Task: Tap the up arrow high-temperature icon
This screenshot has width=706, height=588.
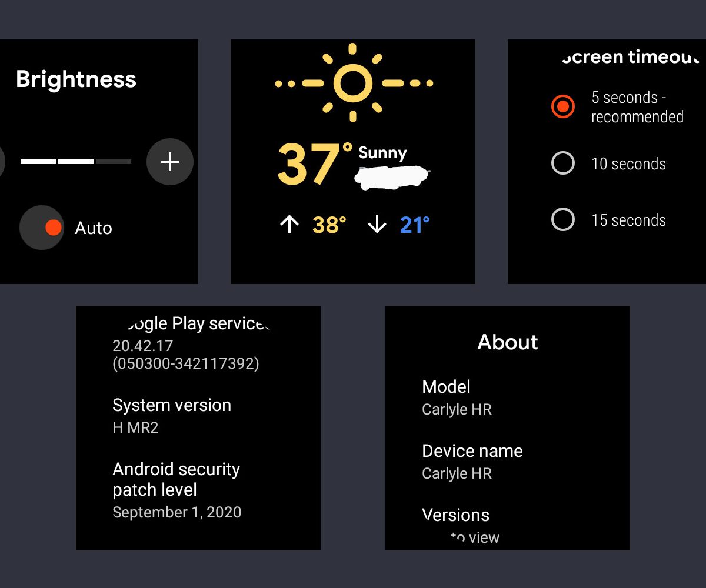Action: [x=289, y=225]
